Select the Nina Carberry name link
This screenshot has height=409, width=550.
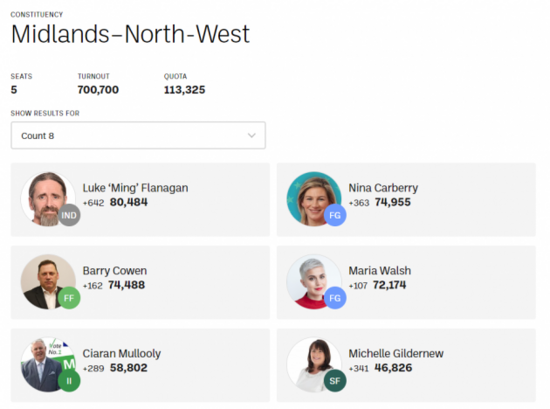click(x=383, y=188)
